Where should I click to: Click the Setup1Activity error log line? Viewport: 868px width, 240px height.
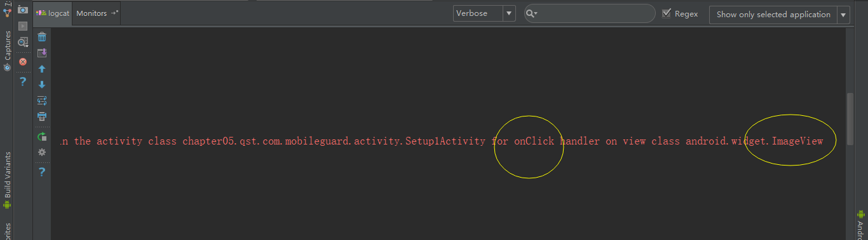[x=442, y=141]
